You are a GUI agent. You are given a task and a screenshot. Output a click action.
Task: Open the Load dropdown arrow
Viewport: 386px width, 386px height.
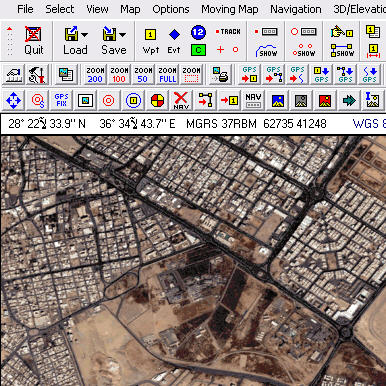pyautogui.click(x=85, y=34)
